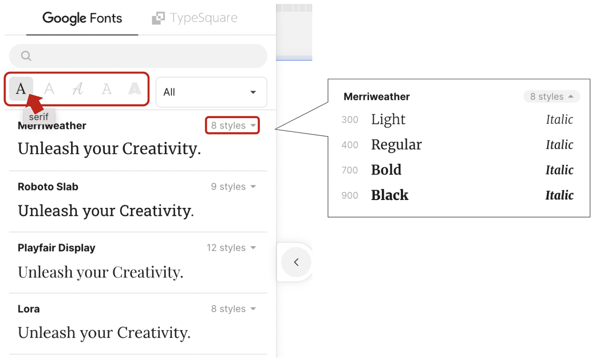Collapse the font panel with the chevron button
Screen dimensions: 599x364
pos(296,262)
